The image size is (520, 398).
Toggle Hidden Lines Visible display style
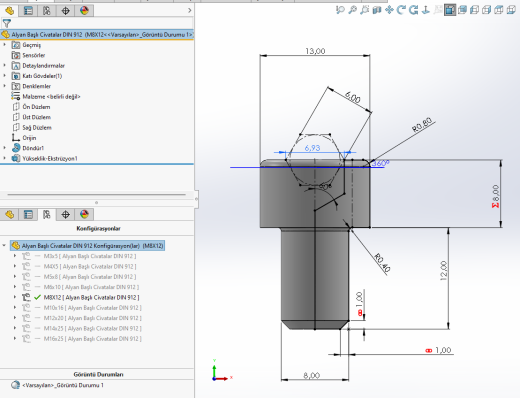tap(487, 10)
